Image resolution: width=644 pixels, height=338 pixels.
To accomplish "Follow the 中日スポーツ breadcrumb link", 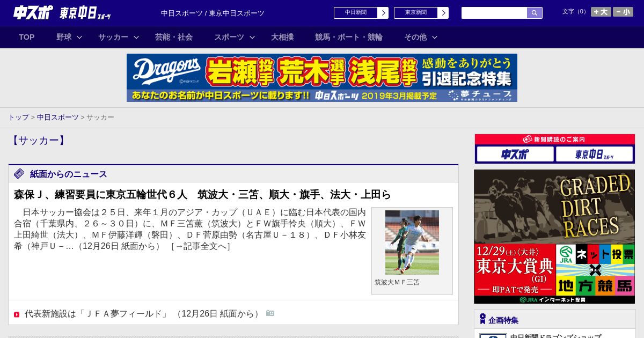I will click(57, 117).
